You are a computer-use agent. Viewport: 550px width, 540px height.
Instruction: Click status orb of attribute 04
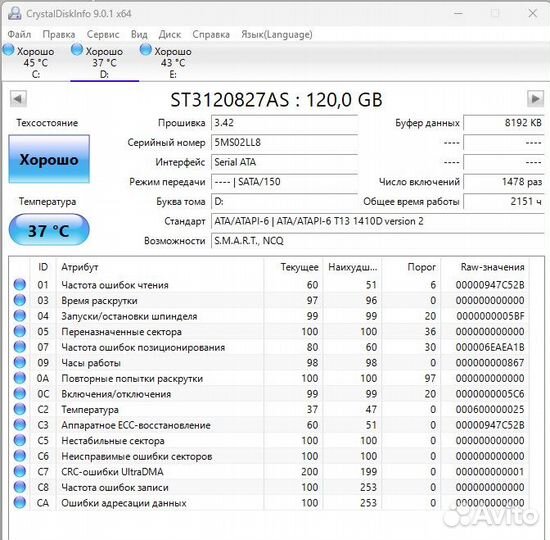[x=20, y=315]
